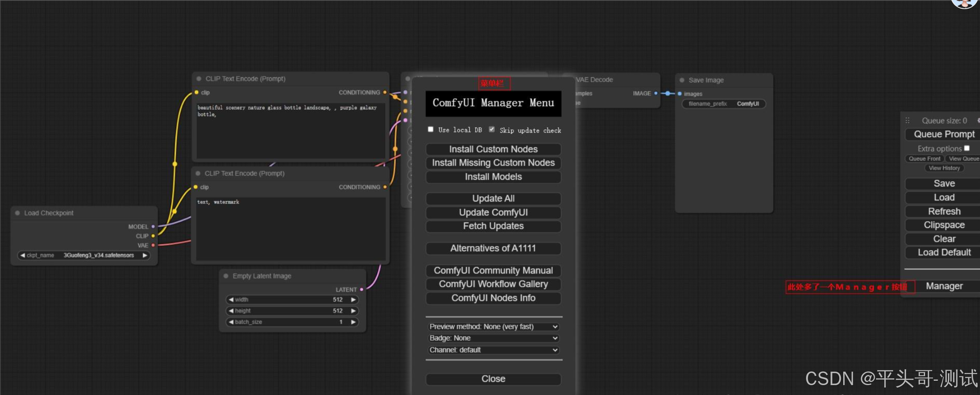980x395 pixels.
Task: Click MODEL output socket on Load Checkpoint
Action: [153, 227]
